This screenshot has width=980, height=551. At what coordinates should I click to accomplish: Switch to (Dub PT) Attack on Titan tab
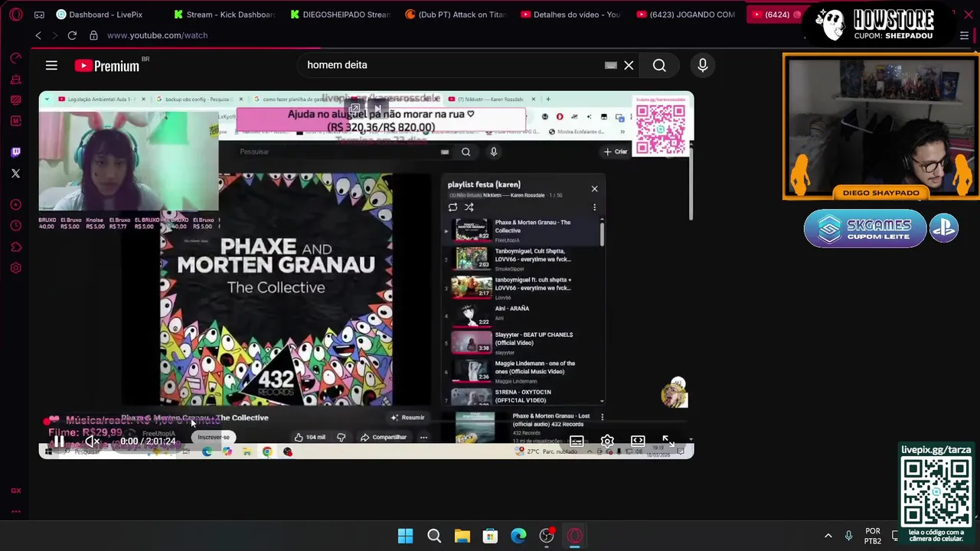(x=457, y=15)
